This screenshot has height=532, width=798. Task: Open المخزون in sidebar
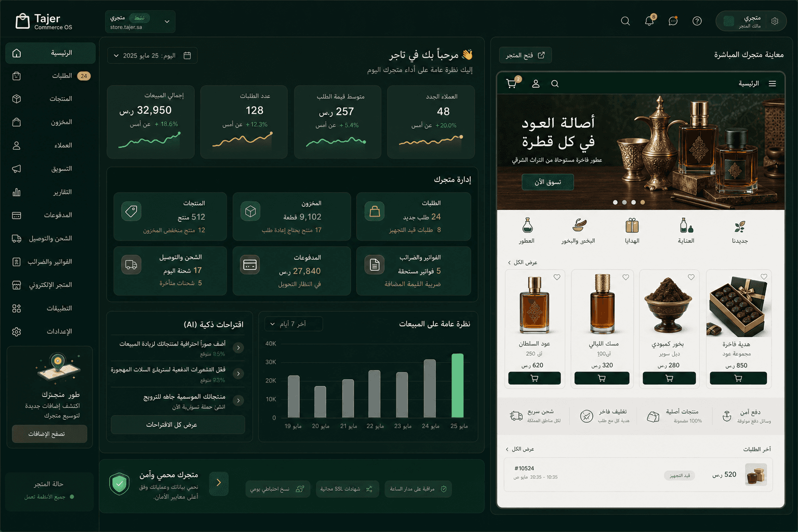point(50,122)
